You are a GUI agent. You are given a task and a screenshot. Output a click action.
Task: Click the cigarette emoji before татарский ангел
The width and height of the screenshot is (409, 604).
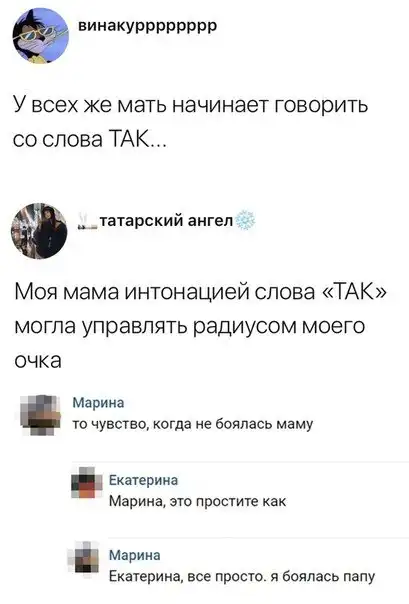pos(87,221)
